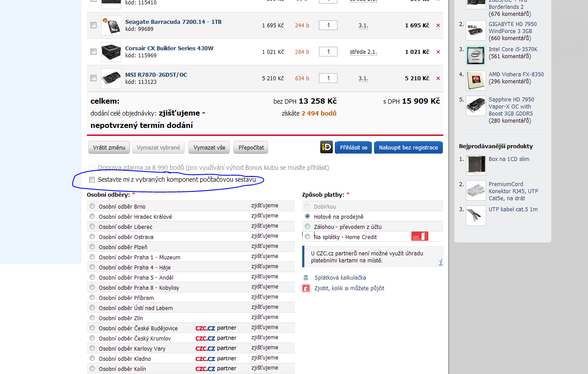Choose pickup at Osobní odběr Liberec
This screenshot has height=374, width=588.
(92, 226)
